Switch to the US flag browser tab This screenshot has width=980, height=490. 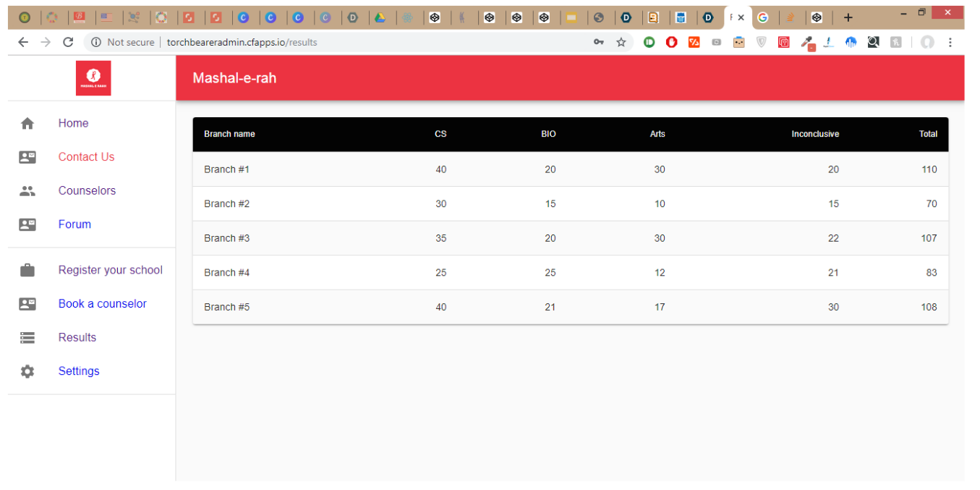point(106,17)
